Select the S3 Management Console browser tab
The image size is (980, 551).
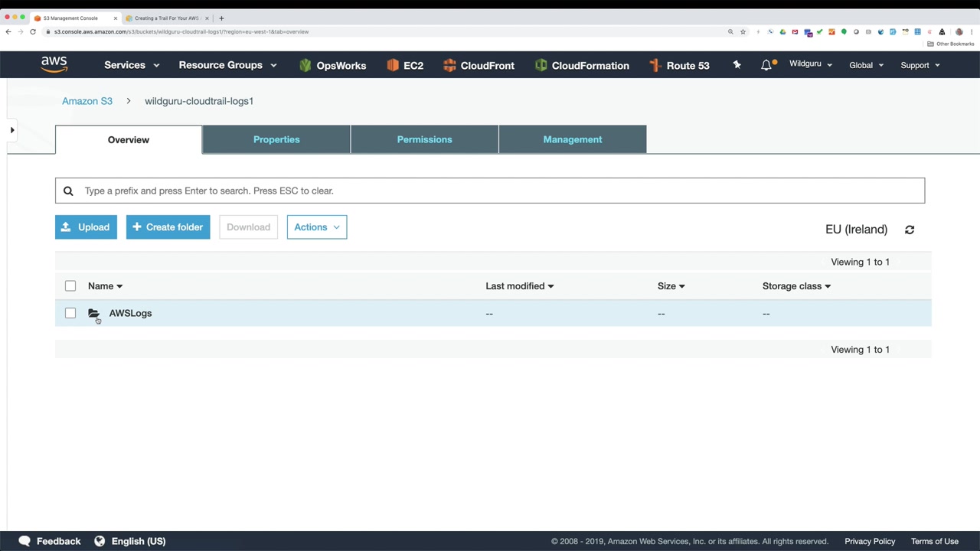75,18
